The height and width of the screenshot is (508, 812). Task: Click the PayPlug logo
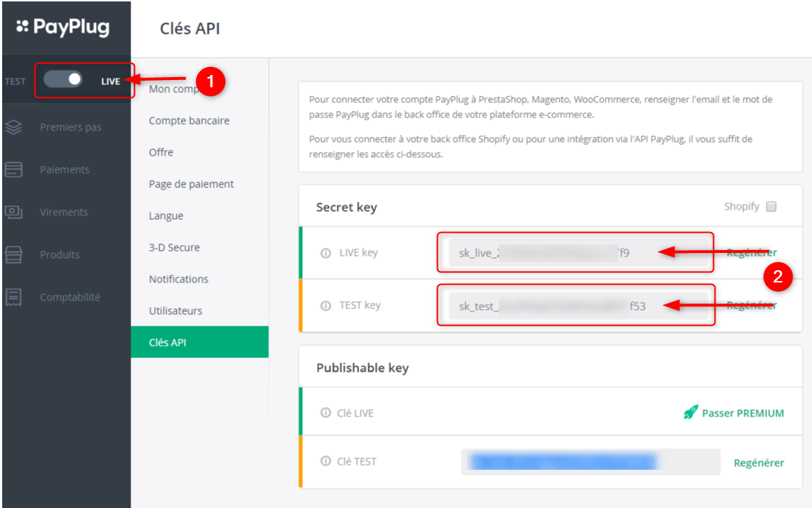pyautogui.click(x=63, y=27)
